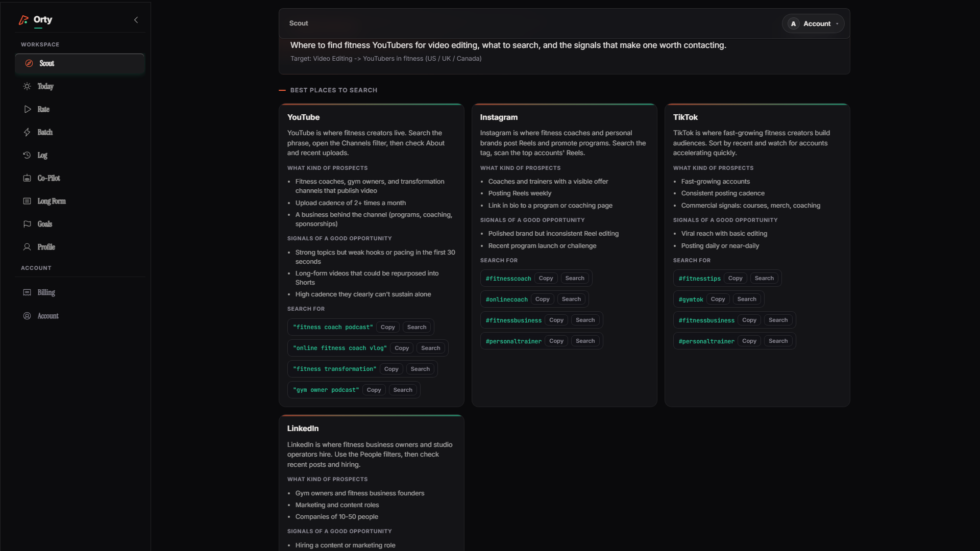Collapse the sidebar with the chevron

tap(136, 20)
